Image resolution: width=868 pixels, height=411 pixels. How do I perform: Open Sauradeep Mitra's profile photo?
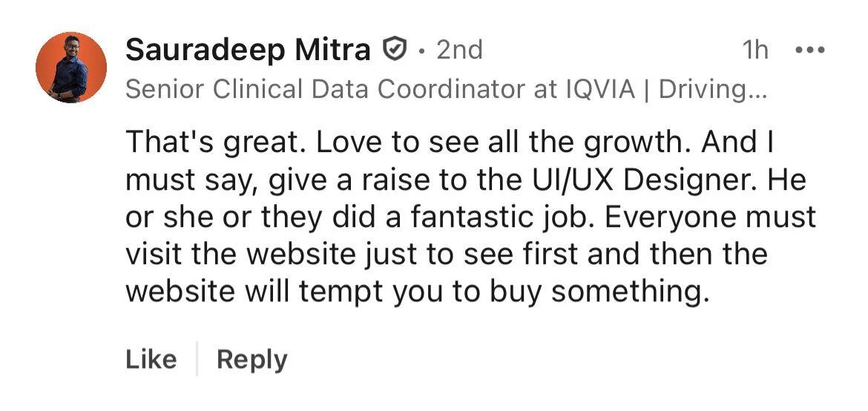[x=71, y=67]
